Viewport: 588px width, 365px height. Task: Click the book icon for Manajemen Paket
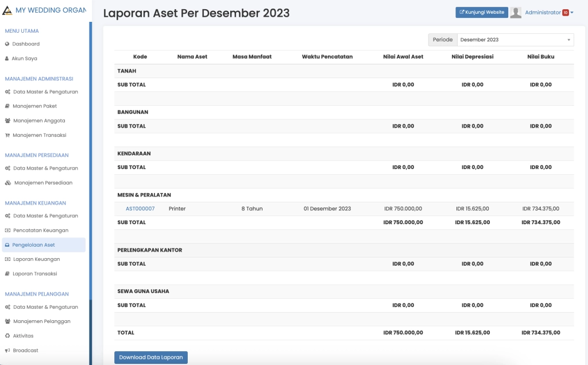(x=6, y=106)
